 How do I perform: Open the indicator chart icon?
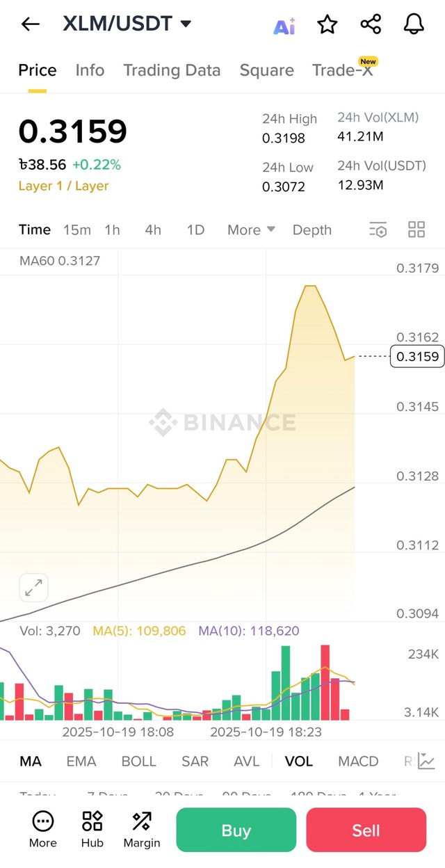point(426,761)
